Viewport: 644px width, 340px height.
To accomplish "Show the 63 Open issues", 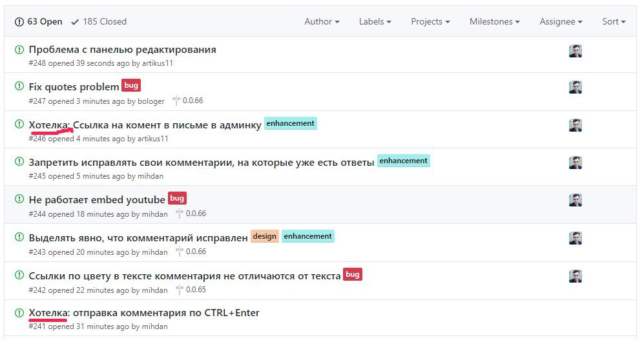I will (38, 22).
